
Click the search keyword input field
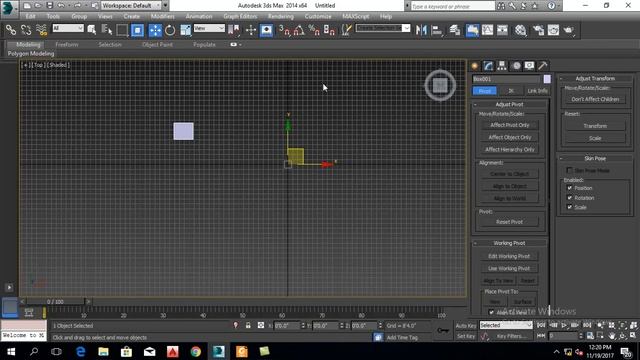tap(452, 6)
